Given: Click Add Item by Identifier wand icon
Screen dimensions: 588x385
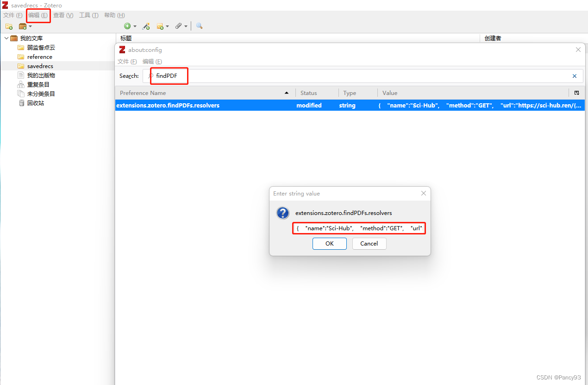Looking at the screenshot, I should click(146, 26).
